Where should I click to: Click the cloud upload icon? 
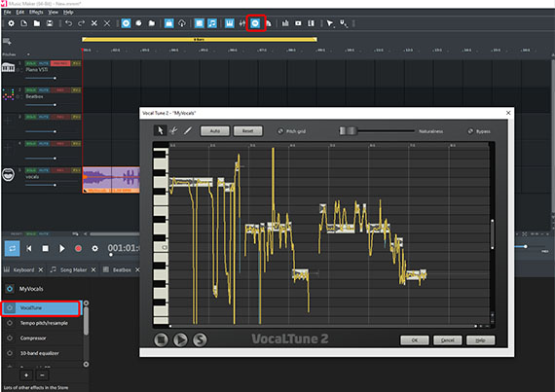(x=182, y=23)
